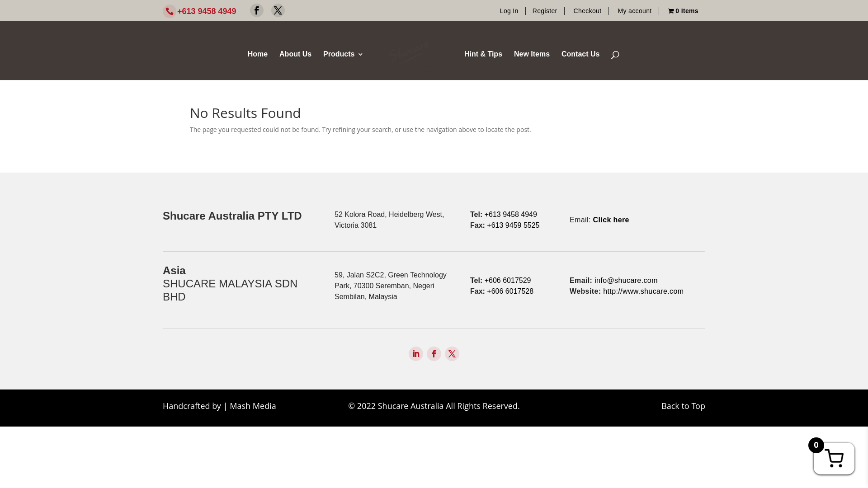868x488 pixels.
Task: Click 'Fax: +613 9459 5525' text
Action: 505,225
